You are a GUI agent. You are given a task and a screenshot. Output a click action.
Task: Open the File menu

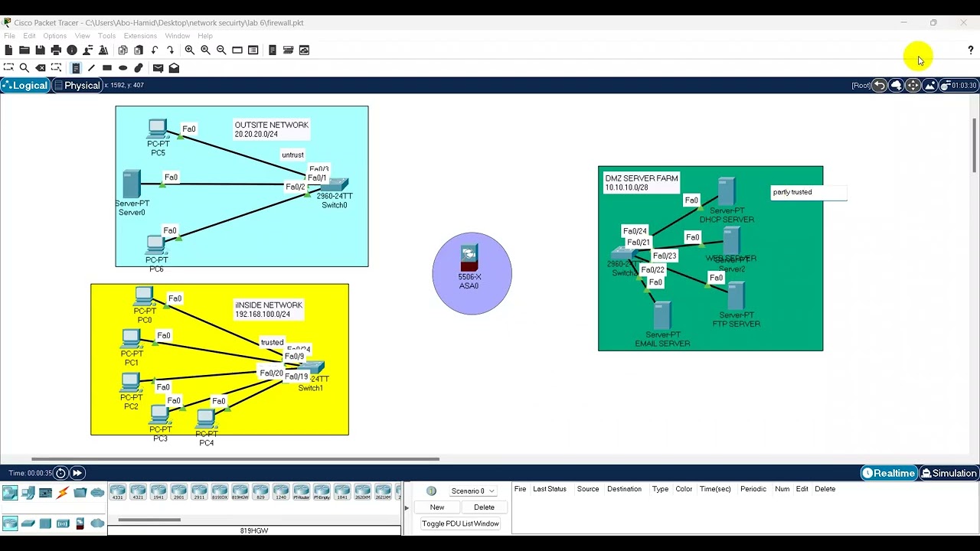[x=9, y=36]
